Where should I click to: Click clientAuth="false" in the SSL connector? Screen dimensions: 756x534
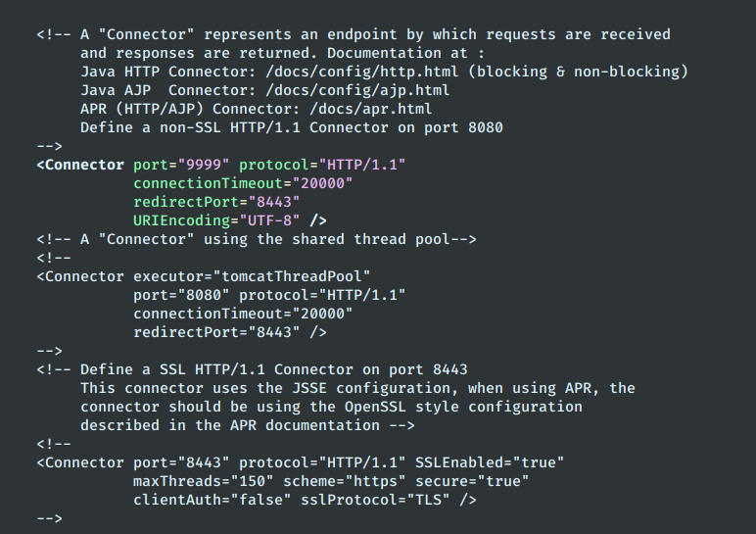click(213, 501)
